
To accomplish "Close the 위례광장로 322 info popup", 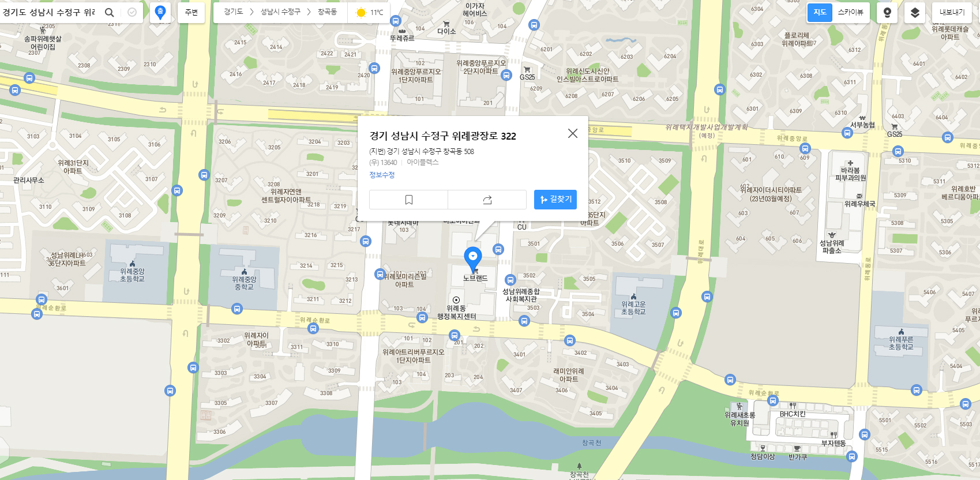I will [573, 133].
